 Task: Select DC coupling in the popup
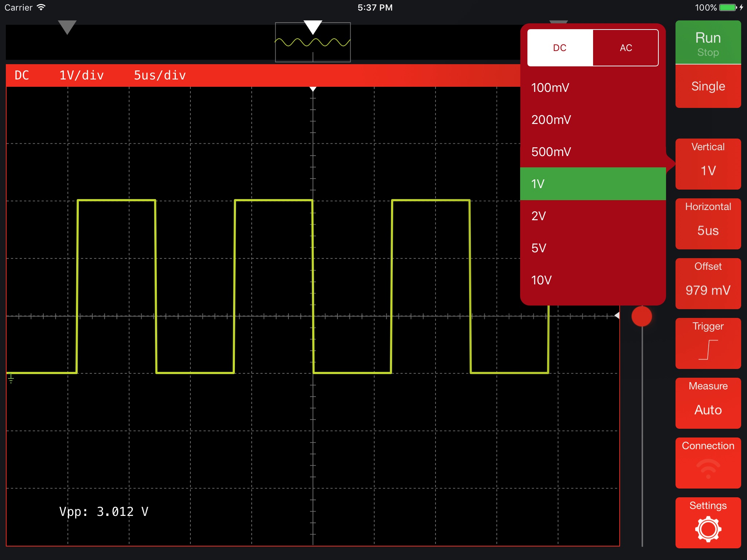click(x=560, y=48)
